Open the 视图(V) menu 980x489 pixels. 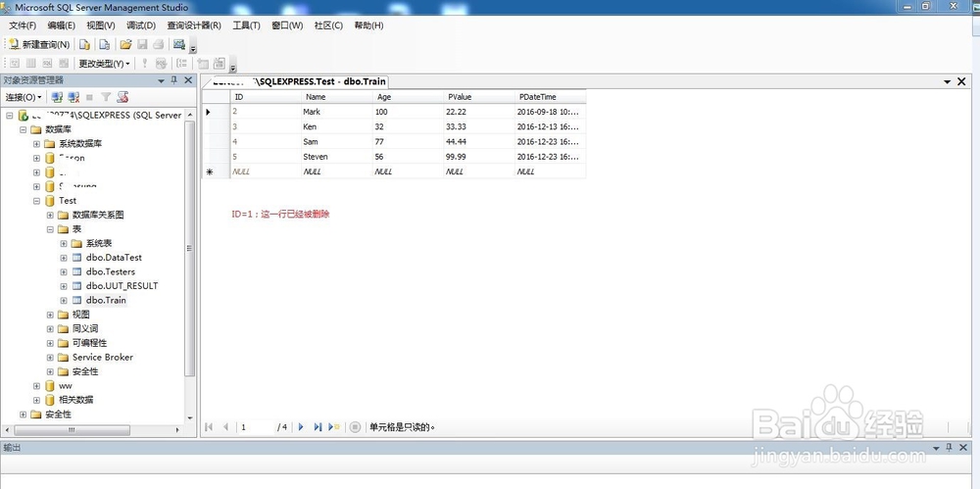pos(101,25)
